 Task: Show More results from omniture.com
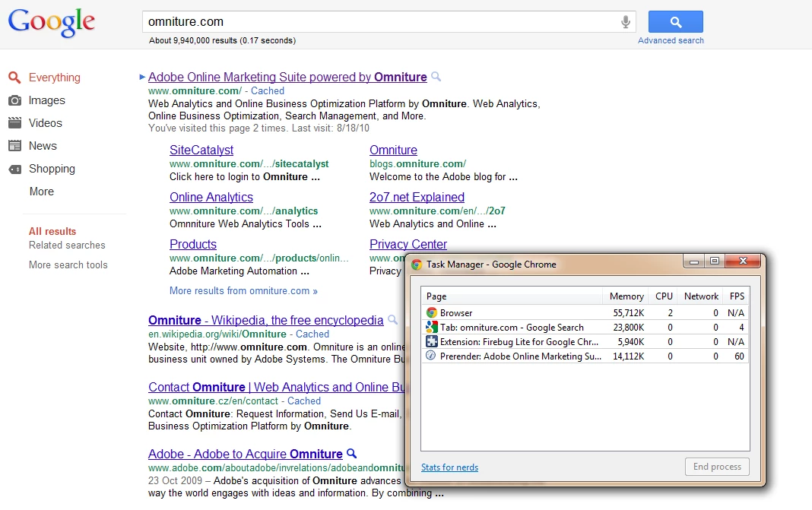[243, 290]
